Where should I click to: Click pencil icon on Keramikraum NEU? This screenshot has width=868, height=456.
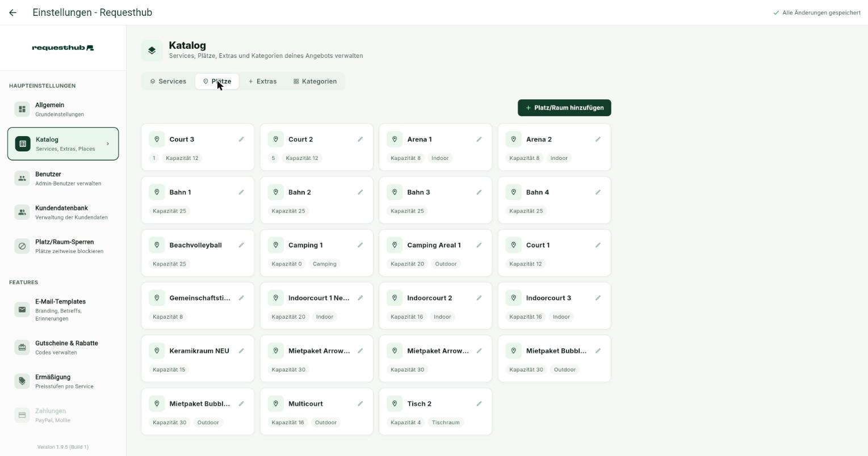click(x=241, y=351)
